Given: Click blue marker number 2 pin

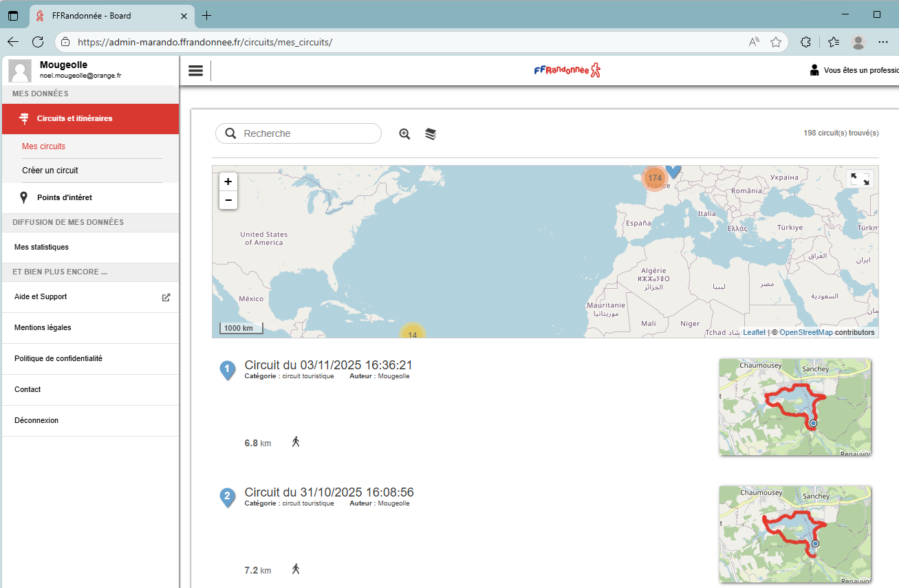Looking at the screenshot, I should [x=227, y=497].
